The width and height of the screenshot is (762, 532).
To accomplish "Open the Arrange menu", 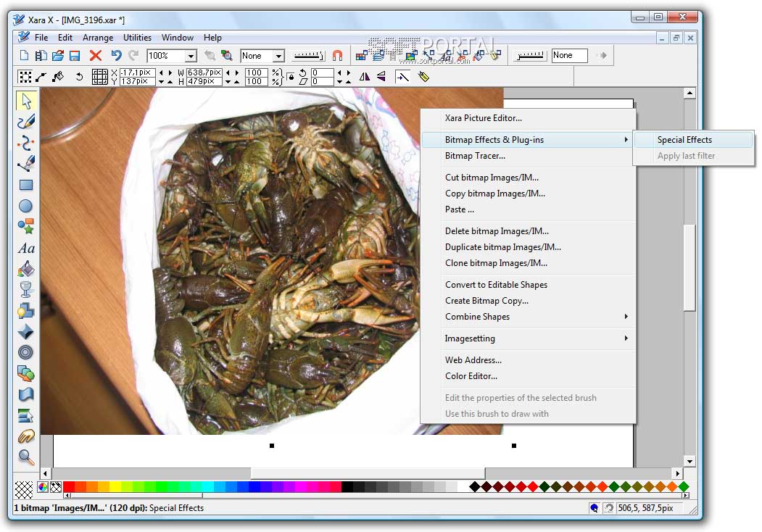I will coord(98,38).
